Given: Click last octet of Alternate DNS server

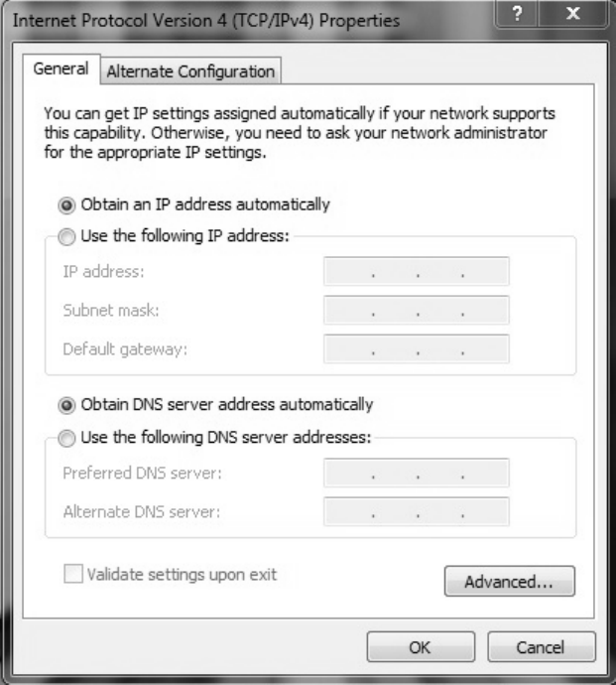Looking at the screenshot, I should pos(486,512).
